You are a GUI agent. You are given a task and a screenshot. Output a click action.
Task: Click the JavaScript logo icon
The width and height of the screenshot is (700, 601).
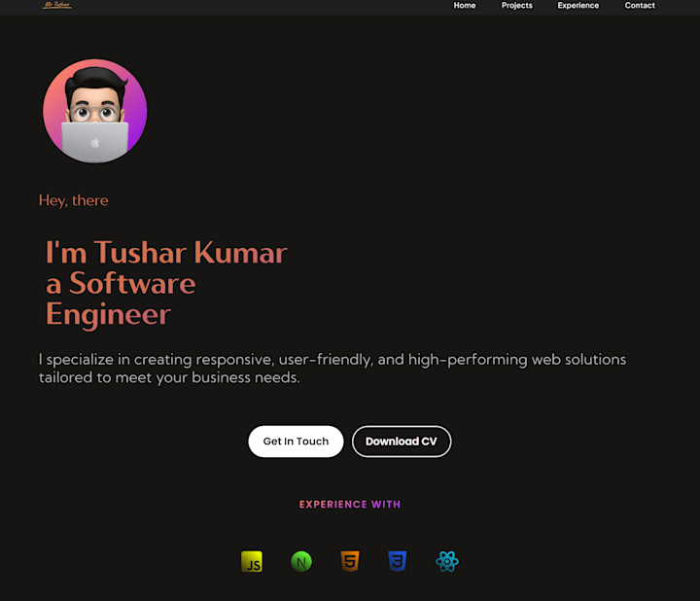tap(252, 561)
